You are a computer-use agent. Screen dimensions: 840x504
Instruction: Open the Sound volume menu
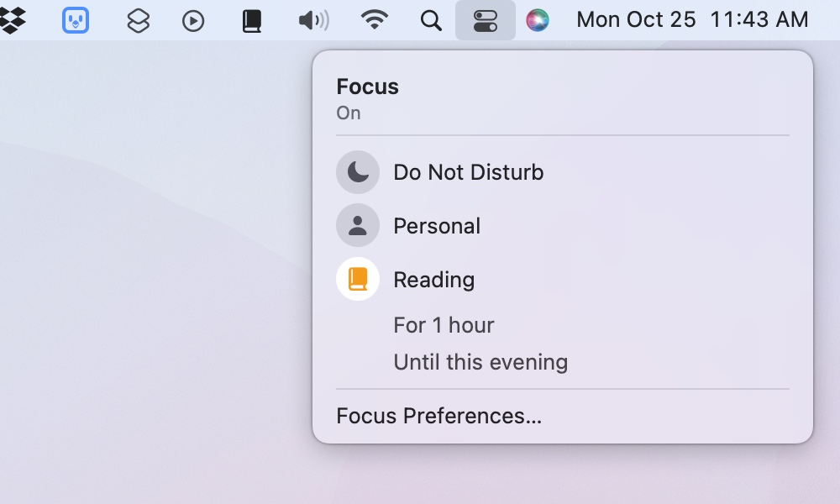(x=314, y=21)
